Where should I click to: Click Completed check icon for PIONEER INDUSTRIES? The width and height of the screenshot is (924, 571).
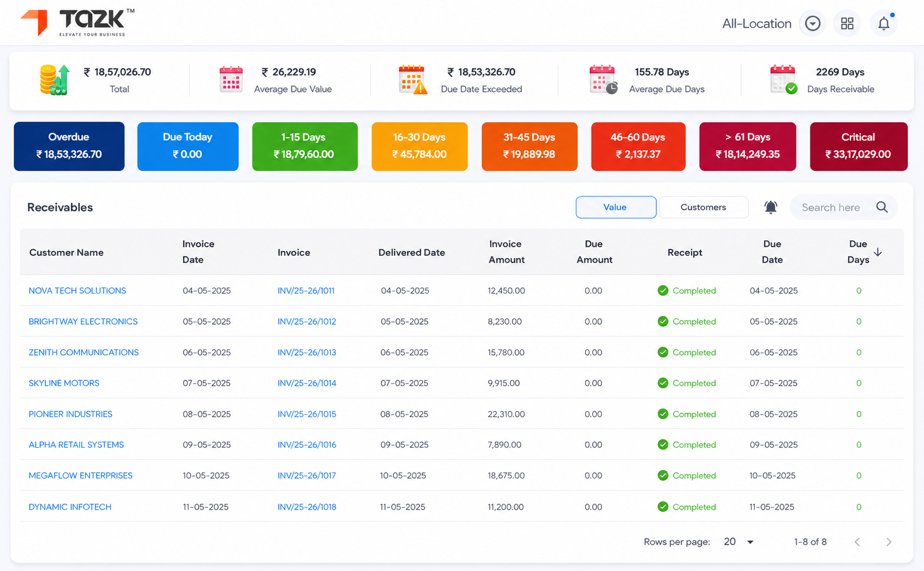663,414
